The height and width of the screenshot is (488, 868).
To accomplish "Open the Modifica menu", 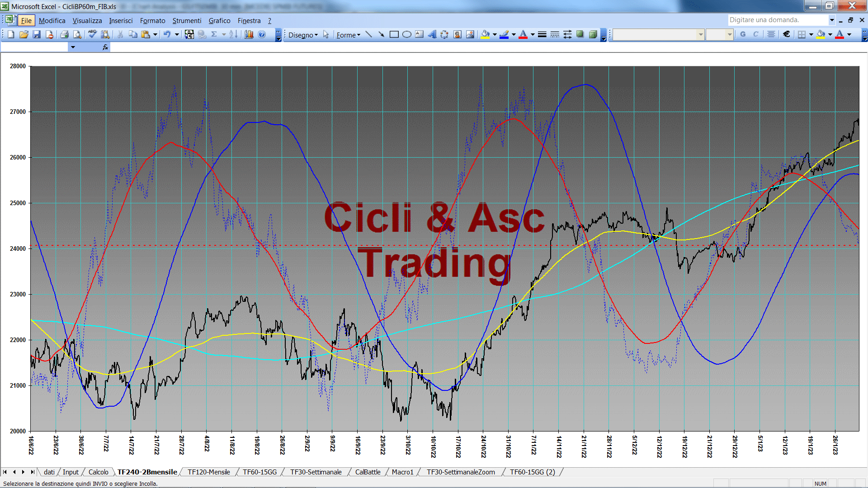I will (x=52, y=20).
